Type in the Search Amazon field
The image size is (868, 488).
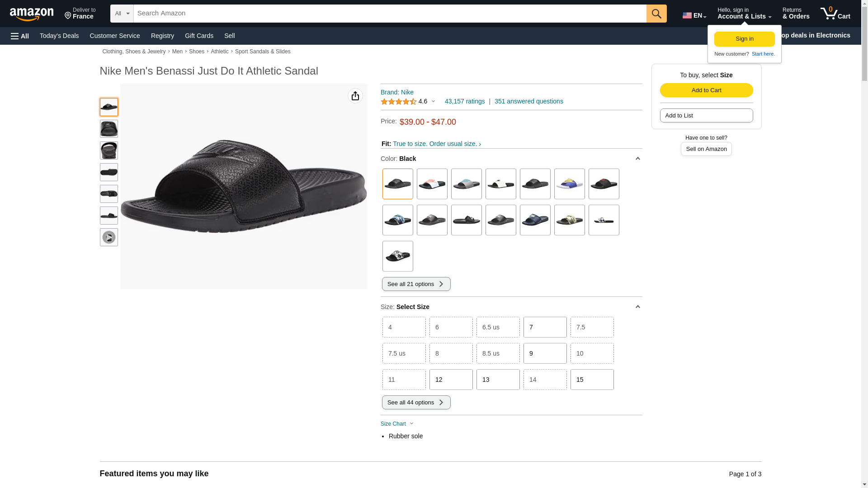[x=389, y=14]
